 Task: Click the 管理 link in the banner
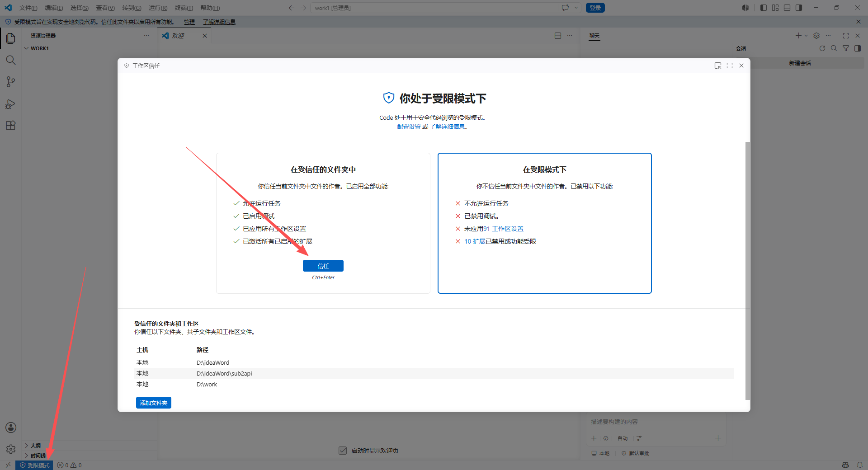click(x=189, y=22)
